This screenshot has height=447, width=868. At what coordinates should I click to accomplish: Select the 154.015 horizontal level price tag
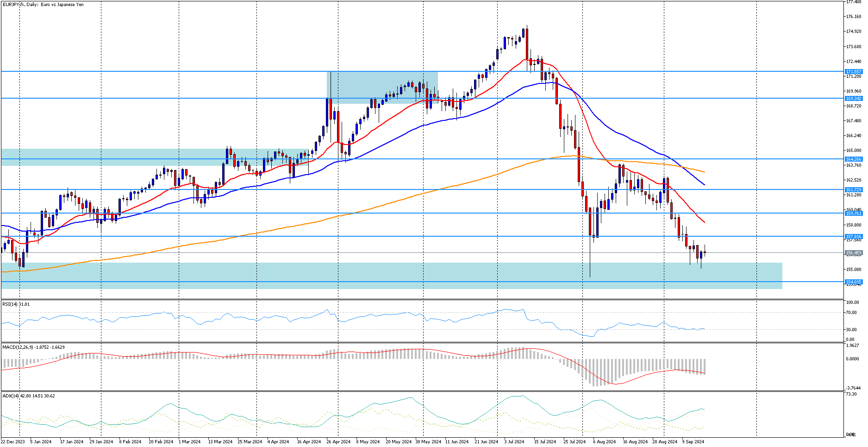pyautogui.click(x=854, y=282)
